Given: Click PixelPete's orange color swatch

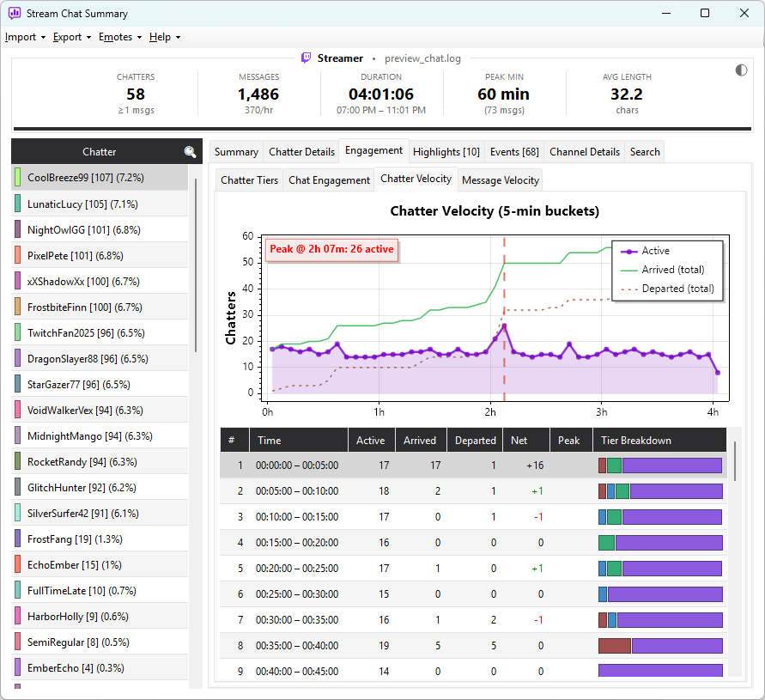Looking at the screenshot, I should (x=17, y=255).
